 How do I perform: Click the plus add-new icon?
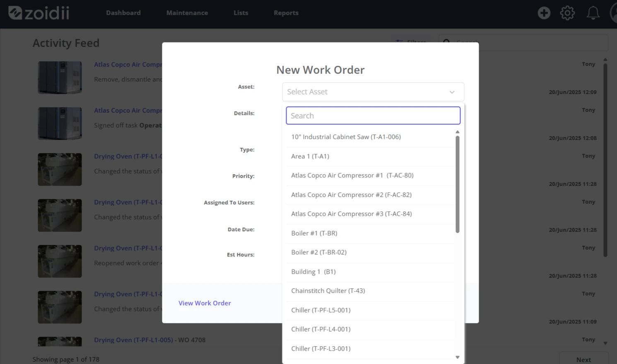(x=544, y=13)
